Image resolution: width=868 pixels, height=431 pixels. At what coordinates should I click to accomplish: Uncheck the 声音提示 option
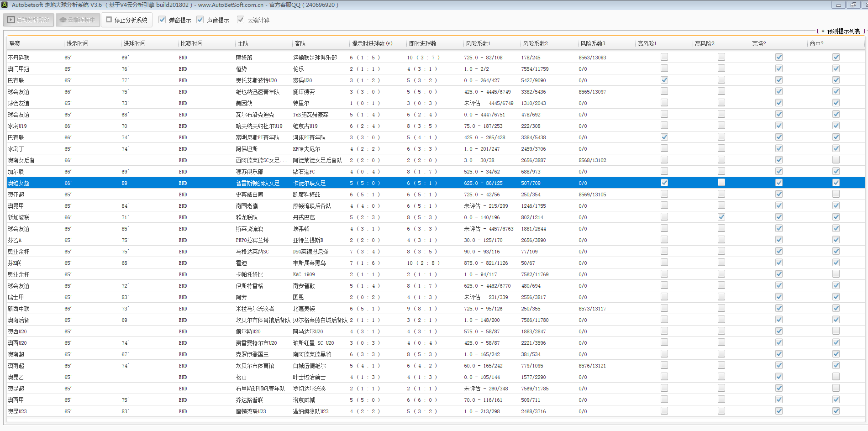pos(200,20)
